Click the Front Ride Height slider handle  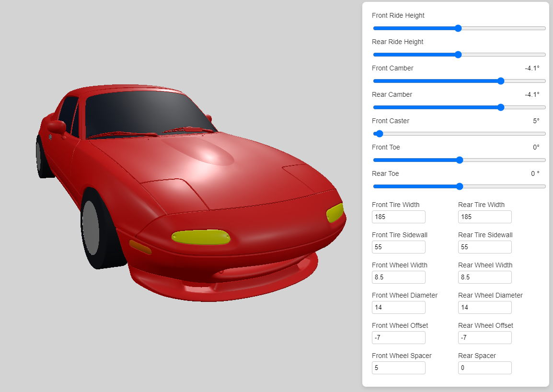(x=458, y=28)
